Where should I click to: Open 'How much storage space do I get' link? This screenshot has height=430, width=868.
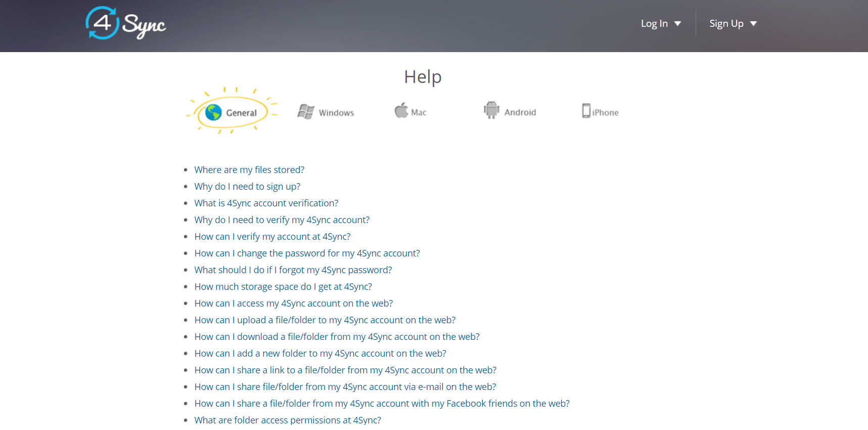click(283, 287)
